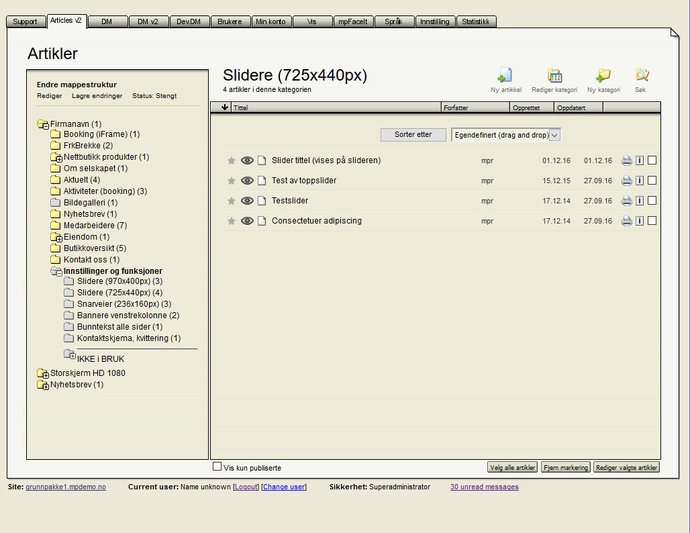Click the Ny artikkel icon
Image resolution: width=690 pixels, height=533 pixels.
(x=505, y=76)
